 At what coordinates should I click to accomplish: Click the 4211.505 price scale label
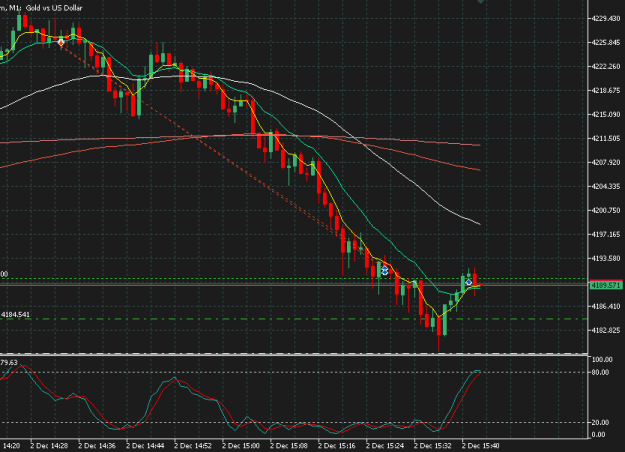click(606, 138)
